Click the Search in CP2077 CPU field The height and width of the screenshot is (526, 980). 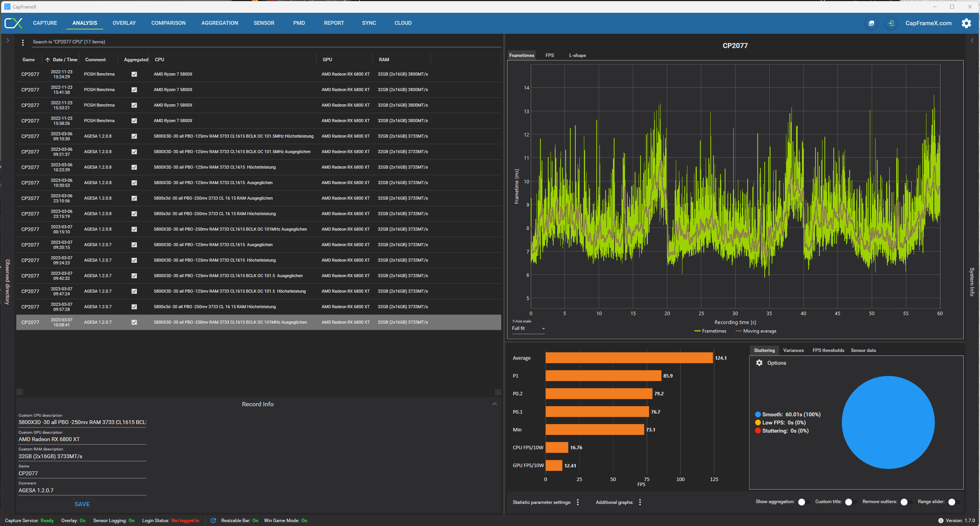click(x=266, y=42)
